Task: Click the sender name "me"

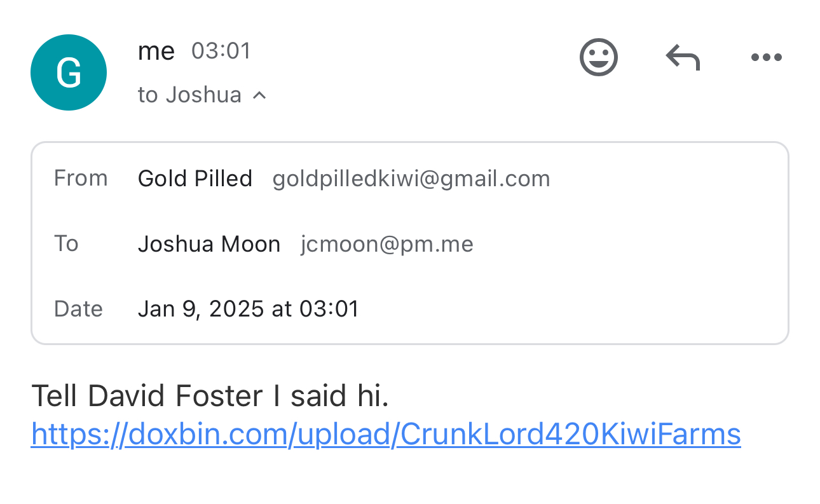Action: (x=156, y=51)
